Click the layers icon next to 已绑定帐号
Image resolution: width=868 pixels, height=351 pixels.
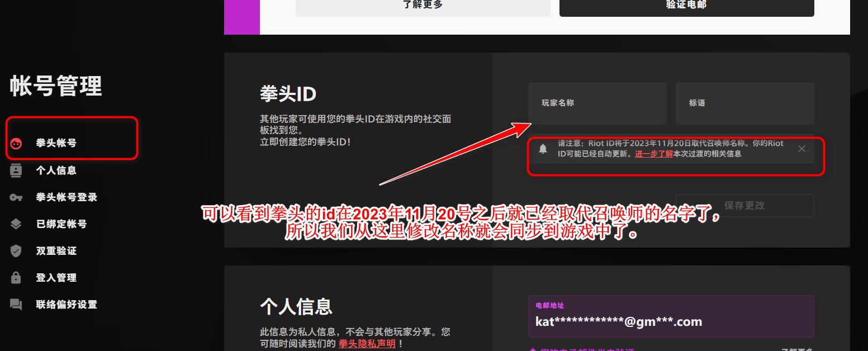click(16, 224)
